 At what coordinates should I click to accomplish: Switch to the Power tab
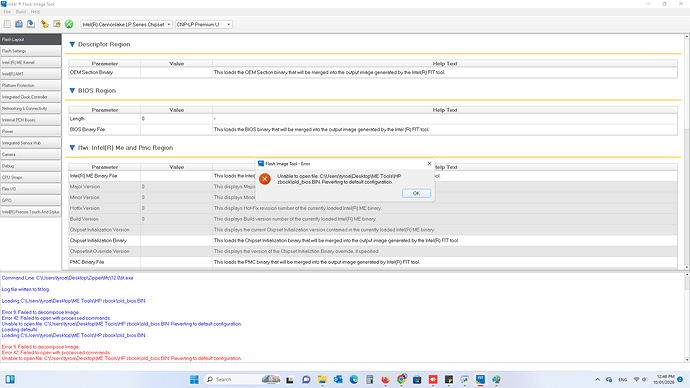pyautogui.click(x=30, y=131)
